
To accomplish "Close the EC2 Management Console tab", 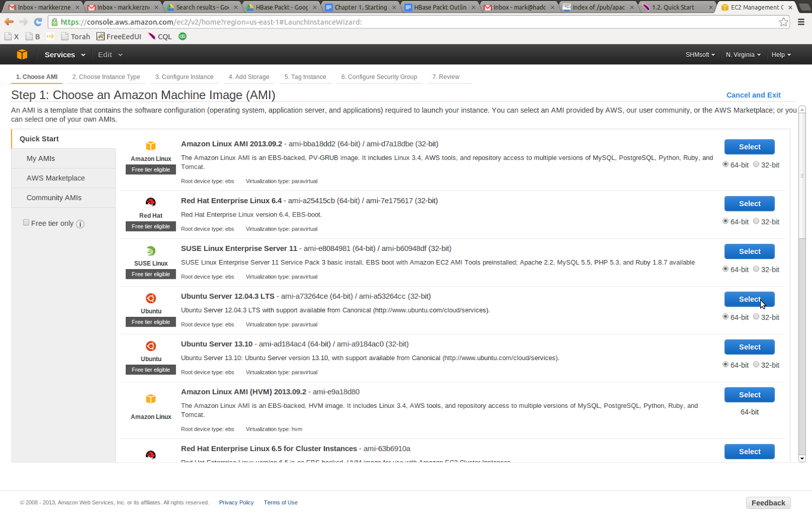I will click(790, 8).
